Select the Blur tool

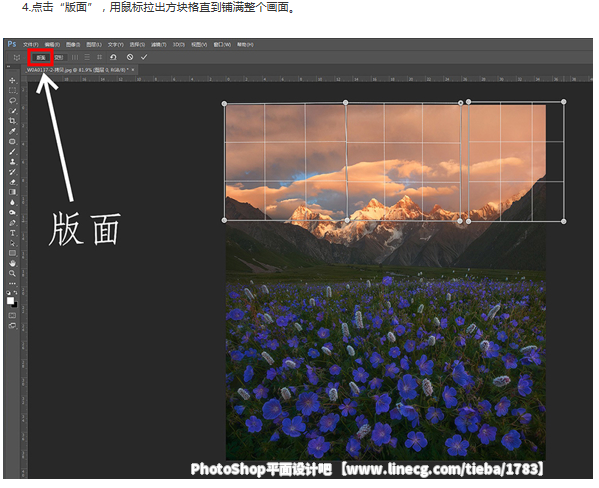point(12,202)
